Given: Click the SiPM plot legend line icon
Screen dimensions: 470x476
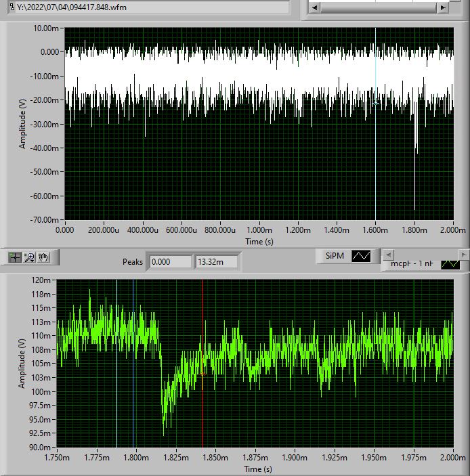Looking at the screenshot, I should (x=362, y=256).
